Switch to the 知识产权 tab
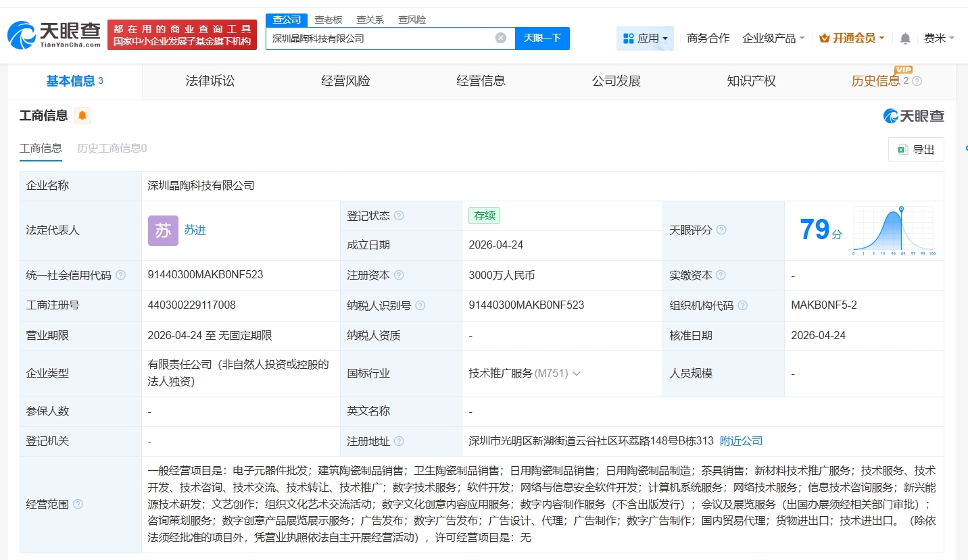Image resolution: width=968 pixels, height=560 pixels. [x=751, y=81]
